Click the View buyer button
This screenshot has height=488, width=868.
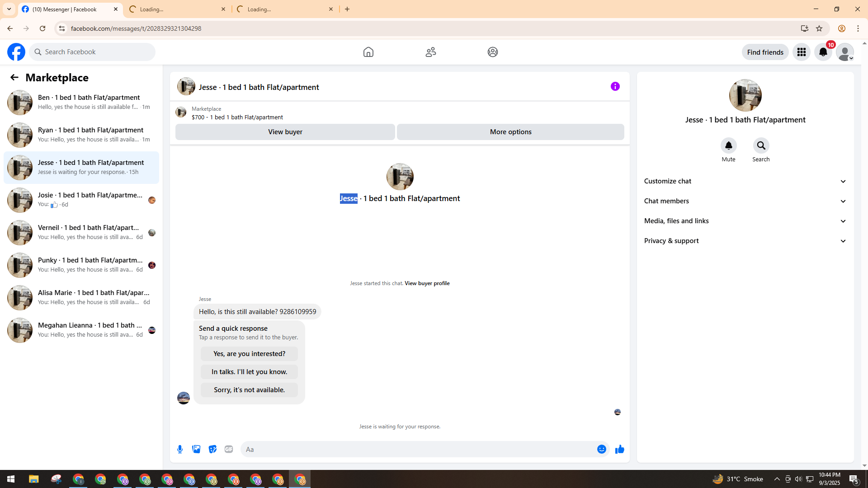285,132
